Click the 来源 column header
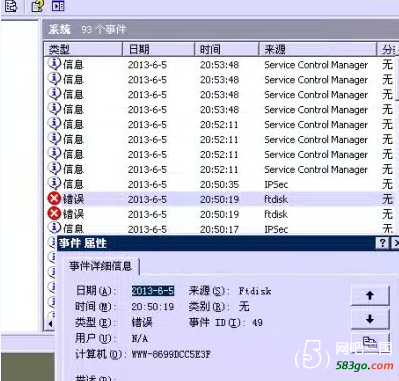 (x=318, y=49)
